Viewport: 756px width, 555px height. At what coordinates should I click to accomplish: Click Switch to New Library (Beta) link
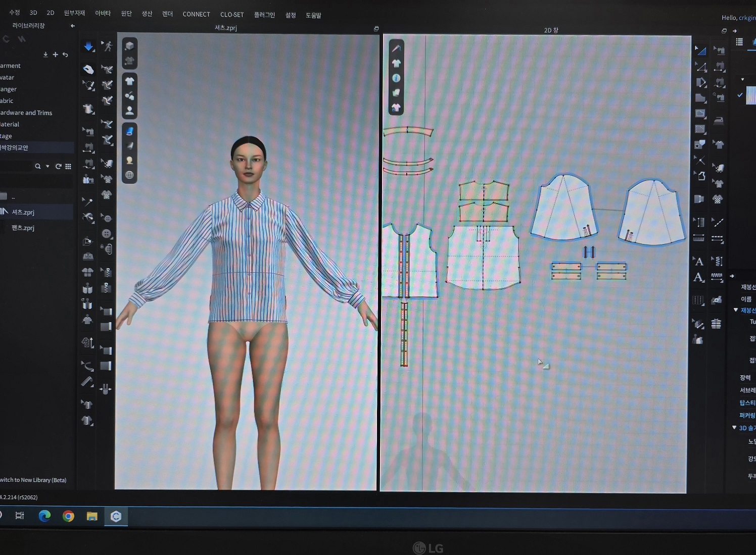33,480
